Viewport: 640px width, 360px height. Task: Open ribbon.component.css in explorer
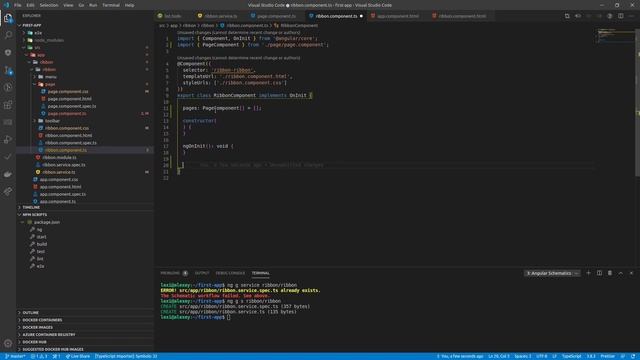[67, 128]
